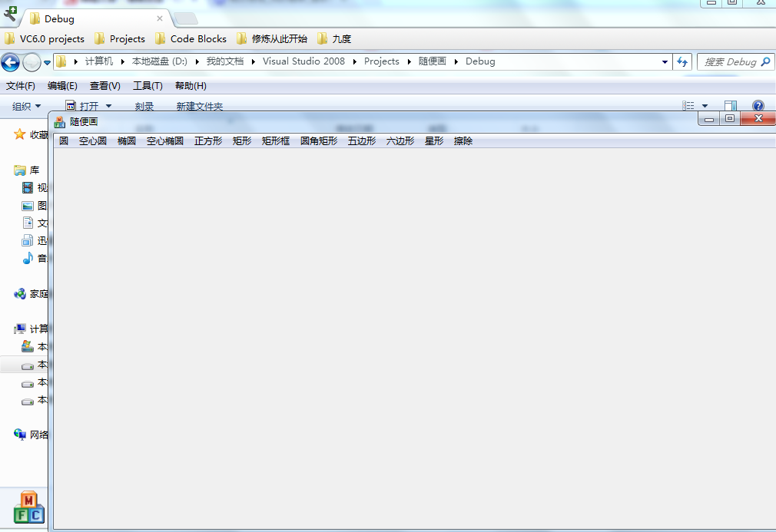This screenshot has height=532, width=776.
Task: Click 计算机 in the address breadcrumb
Action: (99, 61)
